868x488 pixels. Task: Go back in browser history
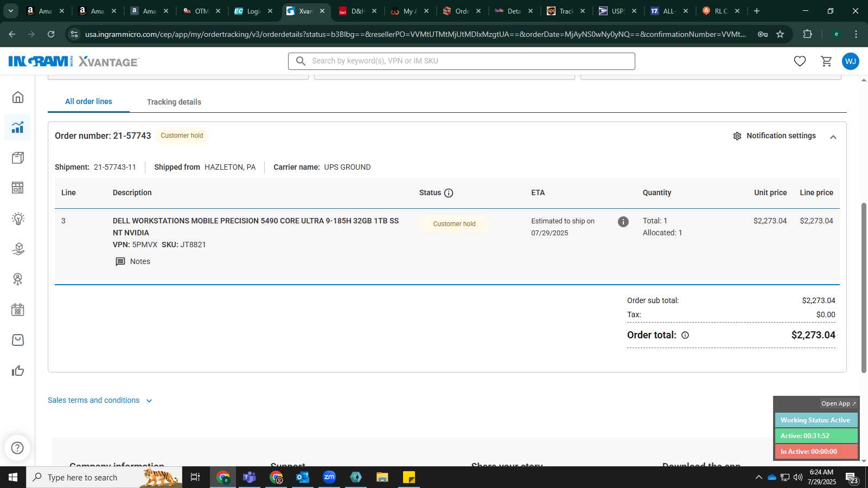[x=12, y=34]
